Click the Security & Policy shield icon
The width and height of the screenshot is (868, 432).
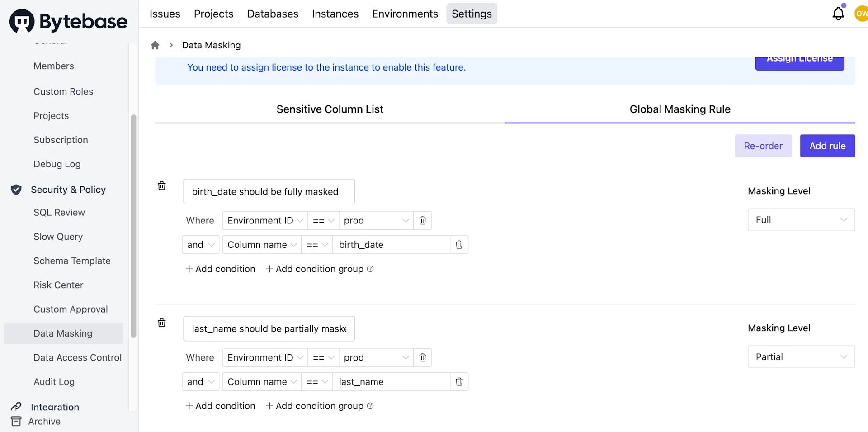[16, 190]
